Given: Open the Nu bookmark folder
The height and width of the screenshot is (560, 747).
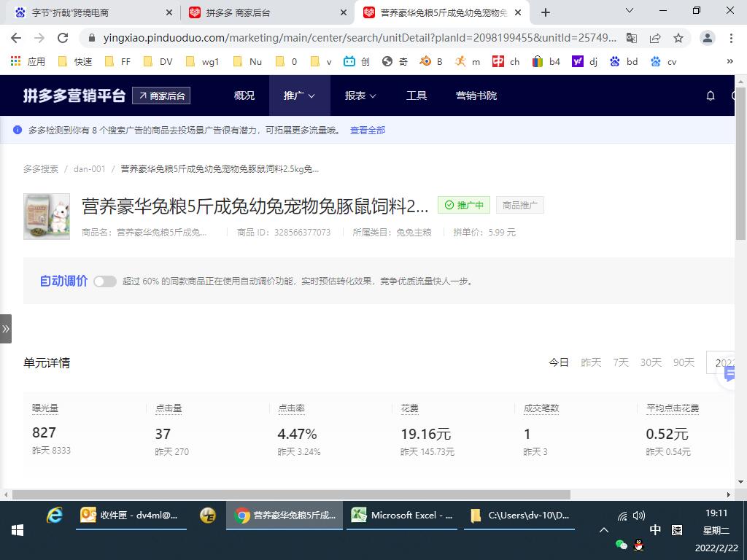Looking at the screenshot, I should (x=247, y=61).
